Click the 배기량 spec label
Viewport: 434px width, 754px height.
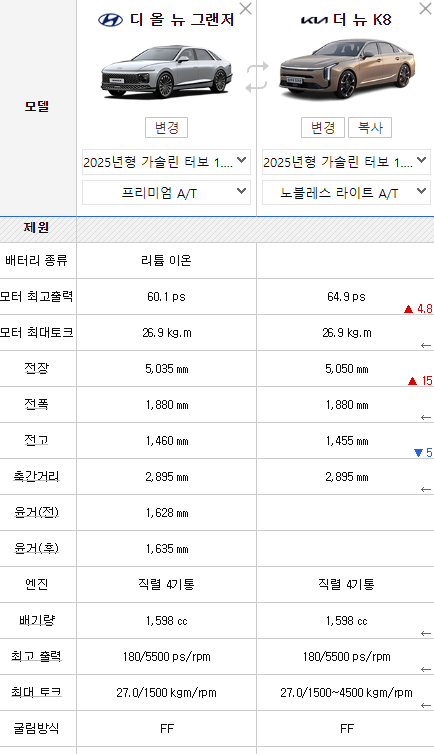(37, 620)
